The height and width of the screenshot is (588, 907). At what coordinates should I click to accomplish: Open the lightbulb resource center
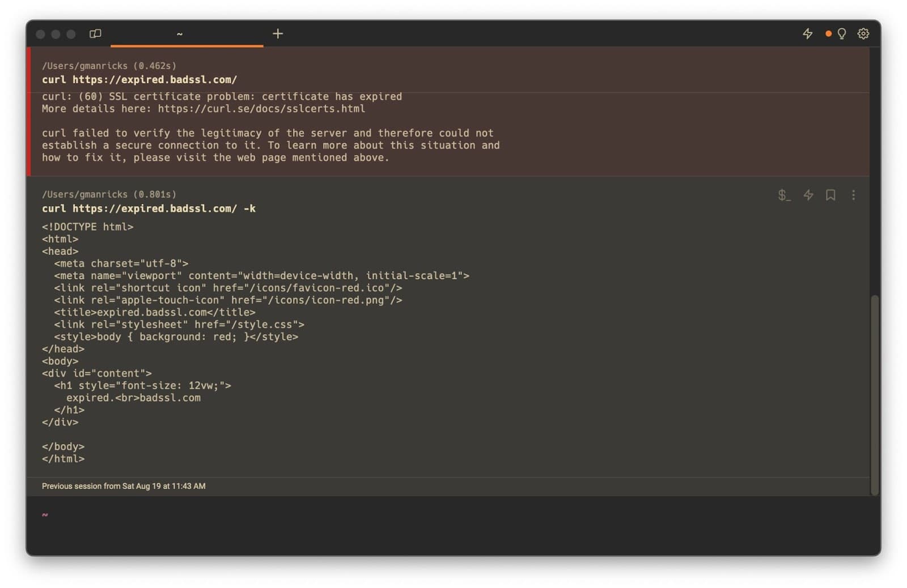[842, 34]
